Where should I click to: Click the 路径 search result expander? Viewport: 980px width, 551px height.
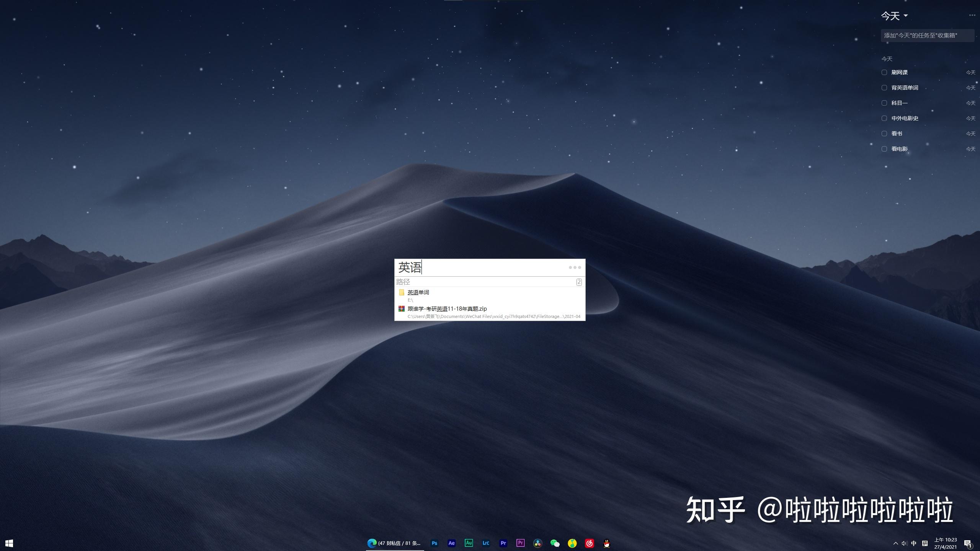tap(578, 281)
